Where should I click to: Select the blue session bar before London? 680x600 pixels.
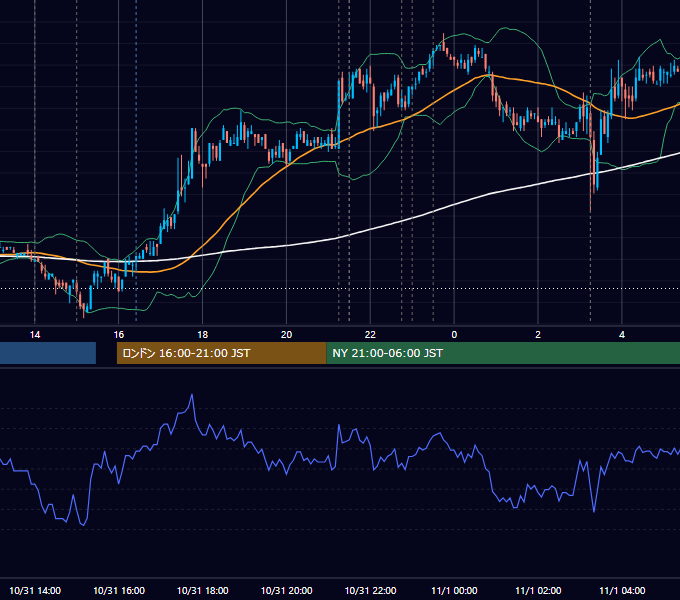point(48,353)
